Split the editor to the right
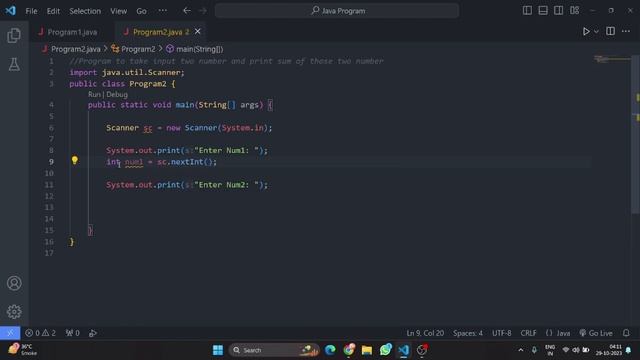The width and height of the screenshot is (640, 360). [x=610, y=31]
